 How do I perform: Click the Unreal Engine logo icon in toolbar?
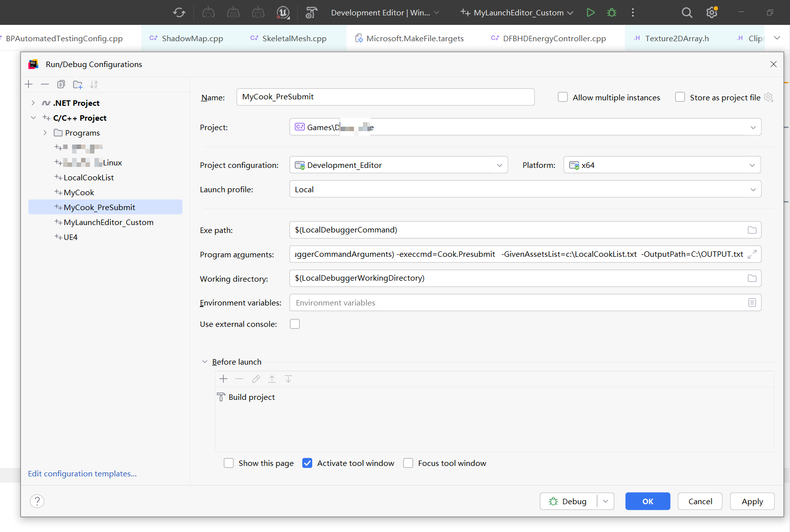tap(283, 12)
